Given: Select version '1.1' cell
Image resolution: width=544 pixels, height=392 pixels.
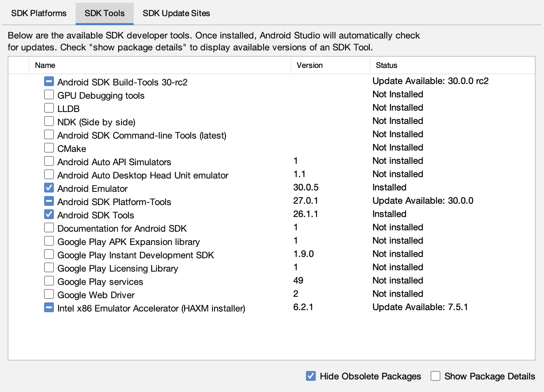Looking at the screenshot, I should 299,174.
